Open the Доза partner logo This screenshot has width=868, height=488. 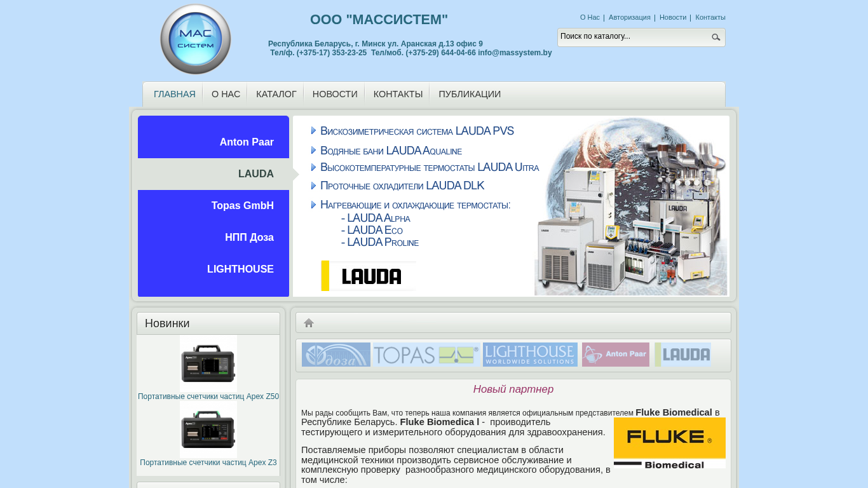click(336, 355)
